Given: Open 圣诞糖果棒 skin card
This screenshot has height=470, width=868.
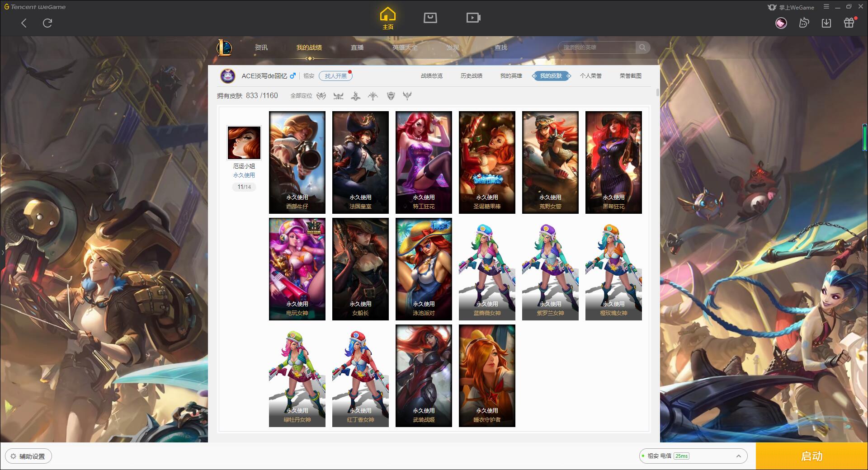Looking at the screenshot, I should coord(487,162).
